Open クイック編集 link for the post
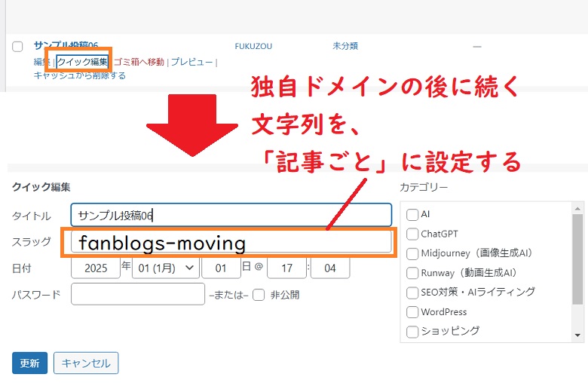This screenshot has width=588, height=383. click(82, 62)
